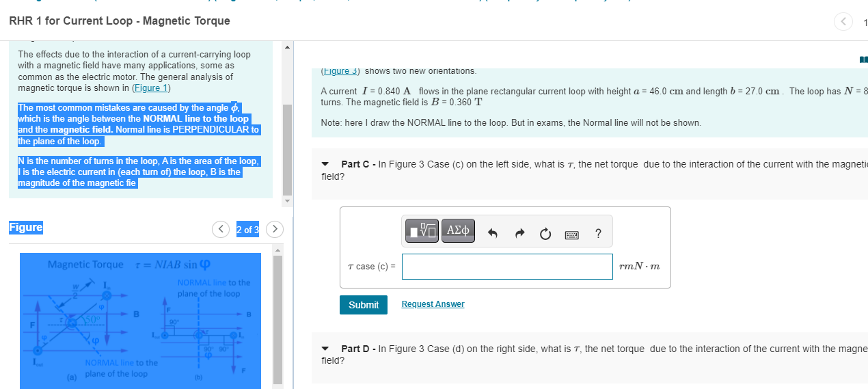
Task: Click the note about the NORMAL line
Action: [x=511, y=123]
